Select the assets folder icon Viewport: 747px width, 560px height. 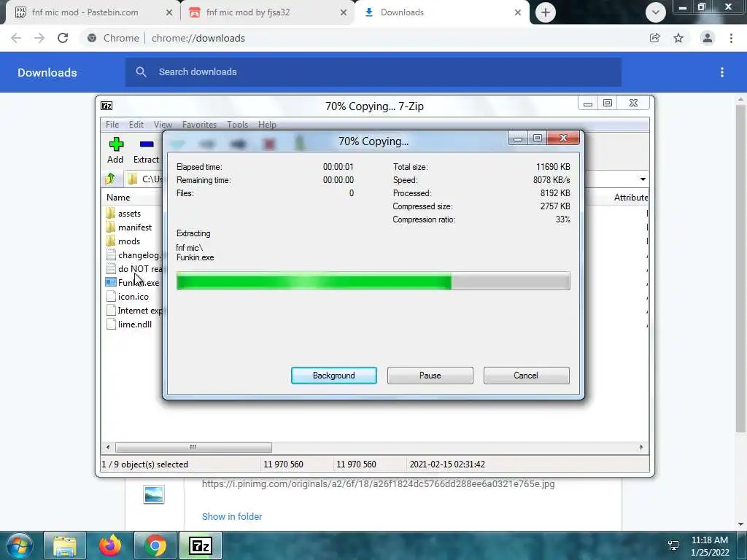click(111, 213)
